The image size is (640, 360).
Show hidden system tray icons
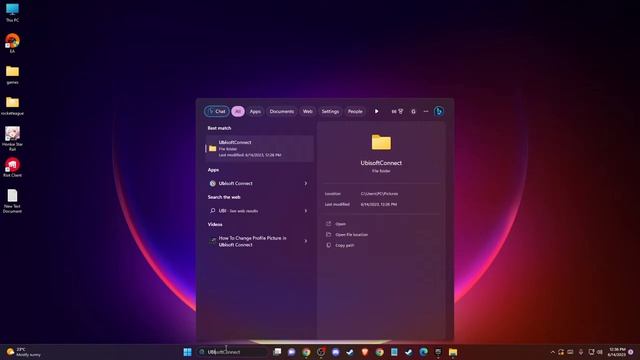(x=553, y=352)
